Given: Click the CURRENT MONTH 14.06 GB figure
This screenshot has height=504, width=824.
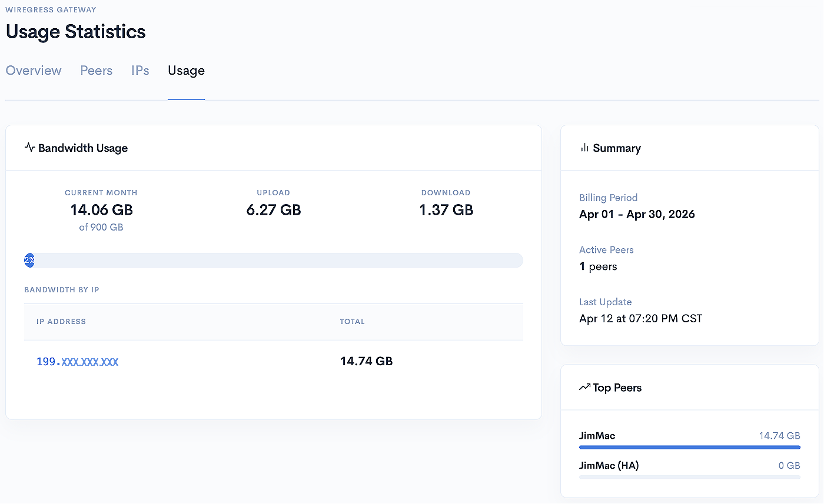Looking at the screenshot, I should (x=101, y=209).
